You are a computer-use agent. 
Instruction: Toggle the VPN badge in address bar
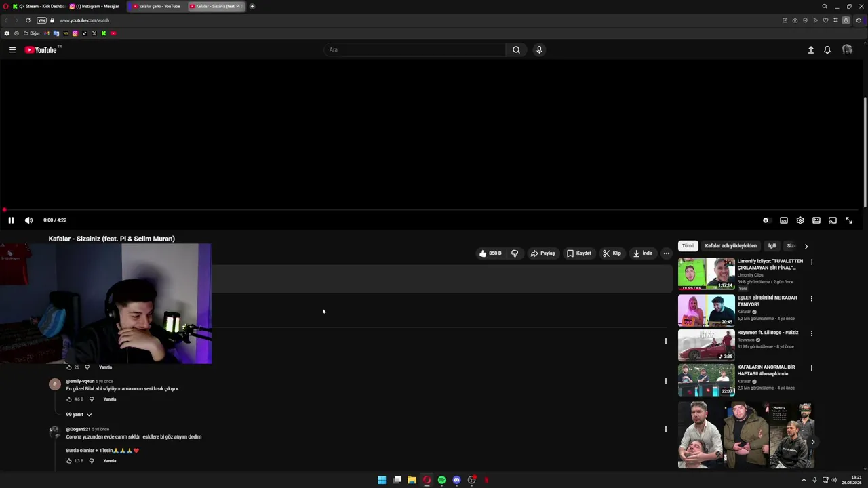[x=41, y=20]
